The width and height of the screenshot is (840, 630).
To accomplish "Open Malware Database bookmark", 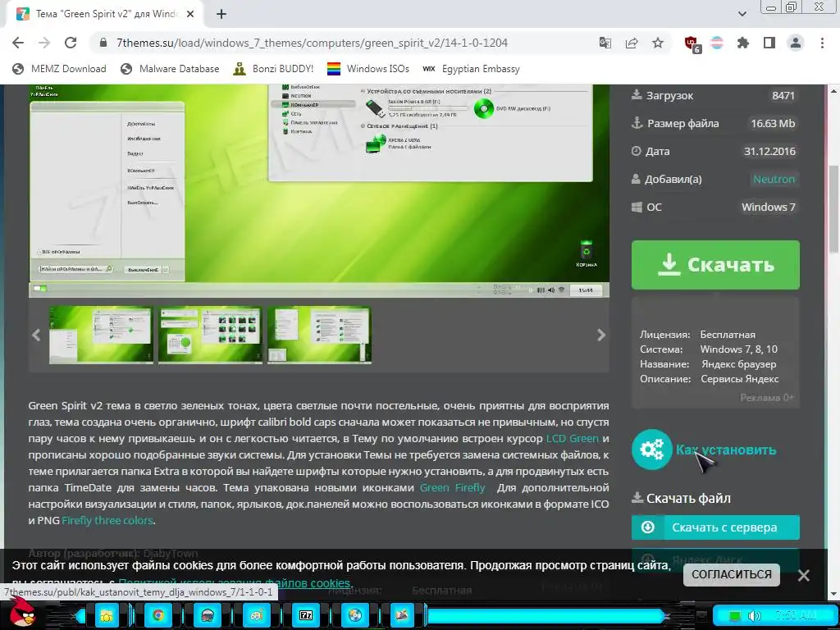I will click(x=170, y=69).
